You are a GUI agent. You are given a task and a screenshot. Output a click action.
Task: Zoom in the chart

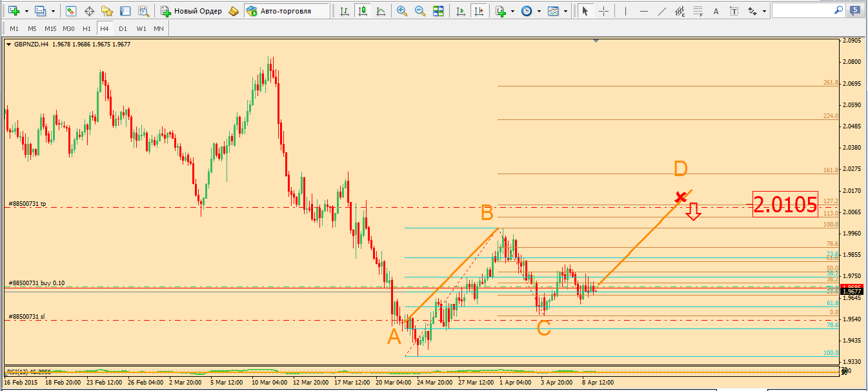402,11
